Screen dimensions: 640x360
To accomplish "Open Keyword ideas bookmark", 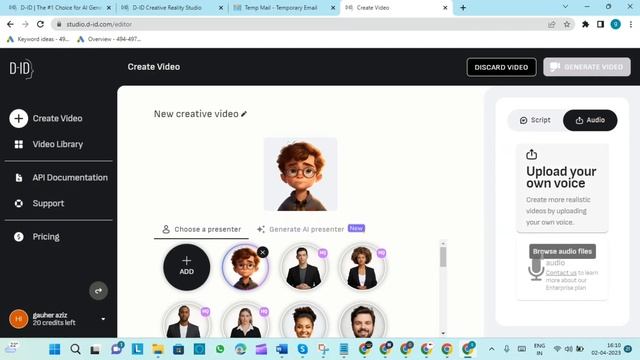I will click(x=38, y=39).
